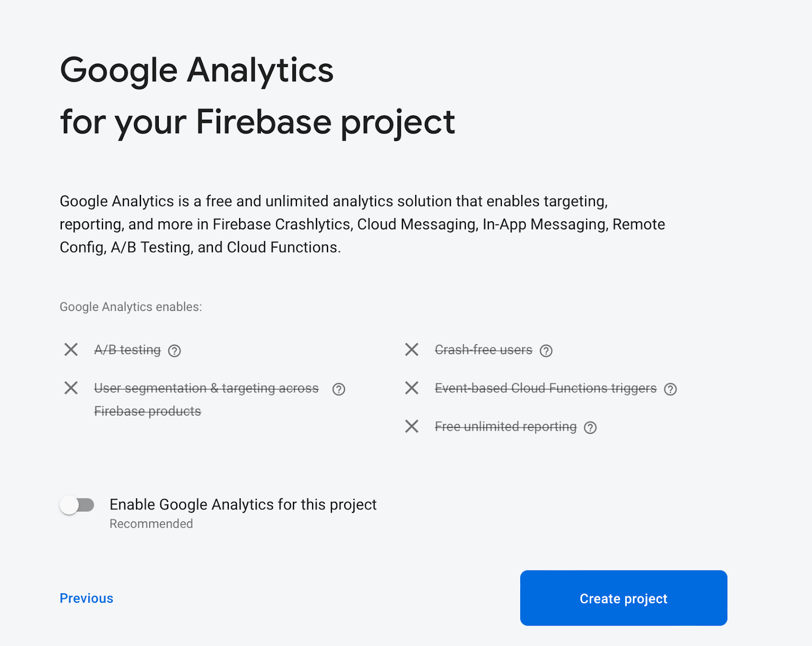
Task: Click X icon beside User segmentation & targeting
Action: [71, 388]
